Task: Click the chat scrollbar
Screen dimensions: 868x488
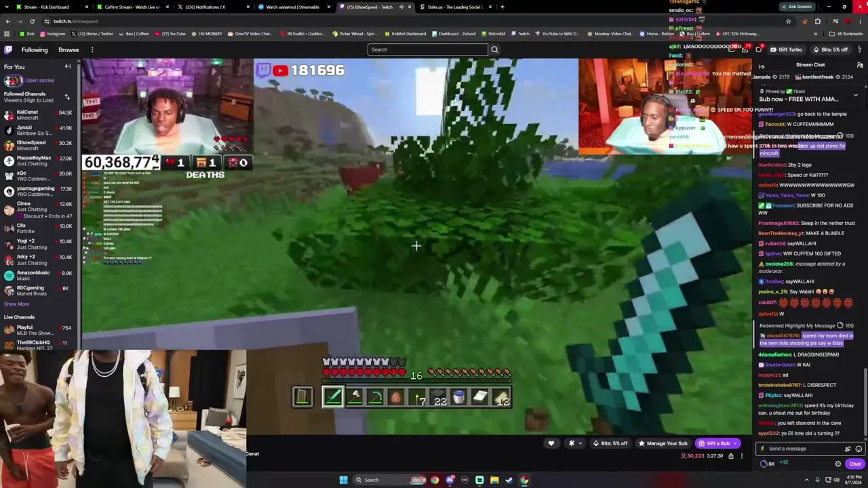Action: pos(865,403)
